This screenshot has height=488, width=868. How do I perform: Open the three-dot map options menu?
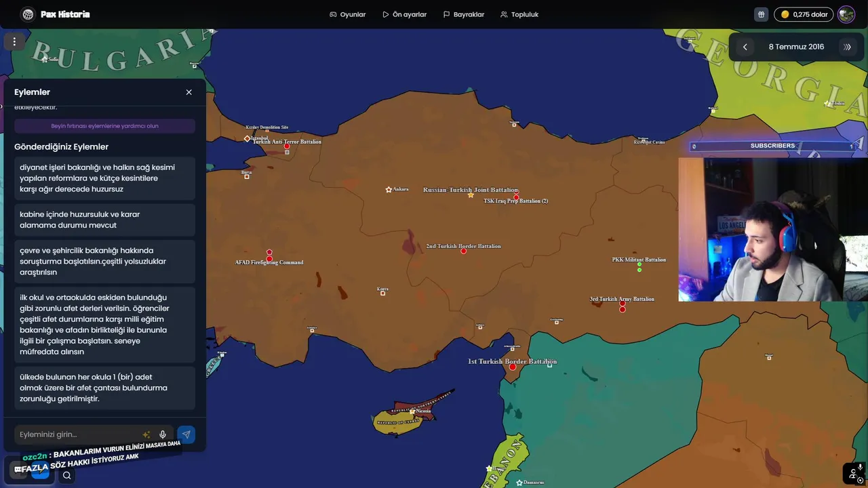[14, 41]
